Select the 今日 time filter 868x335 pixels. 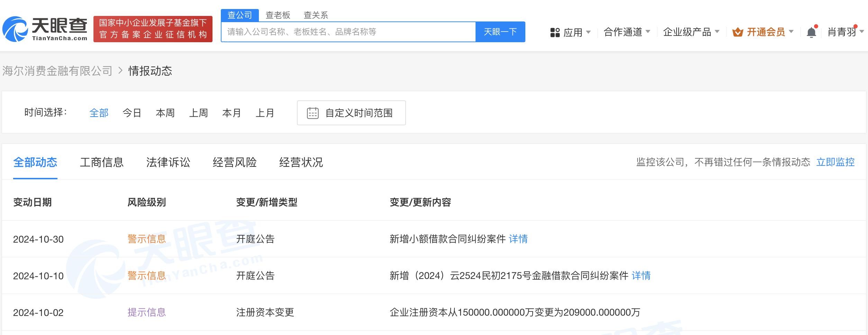[x=132, y=113]
